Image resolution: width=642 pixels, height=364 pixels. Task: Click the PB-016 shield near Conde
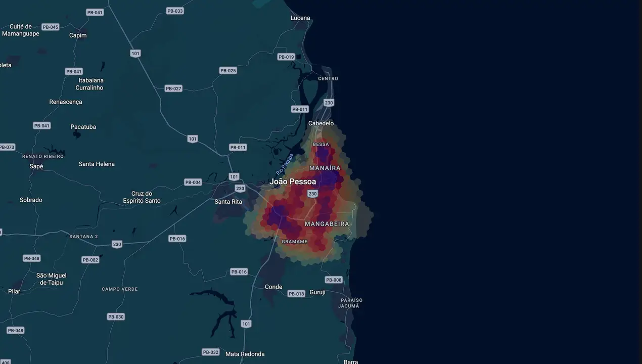coord(239,271)
